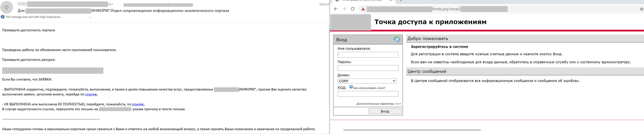Close the browser tab
Viewport: 644px width, 134px height.
[391, 1]
